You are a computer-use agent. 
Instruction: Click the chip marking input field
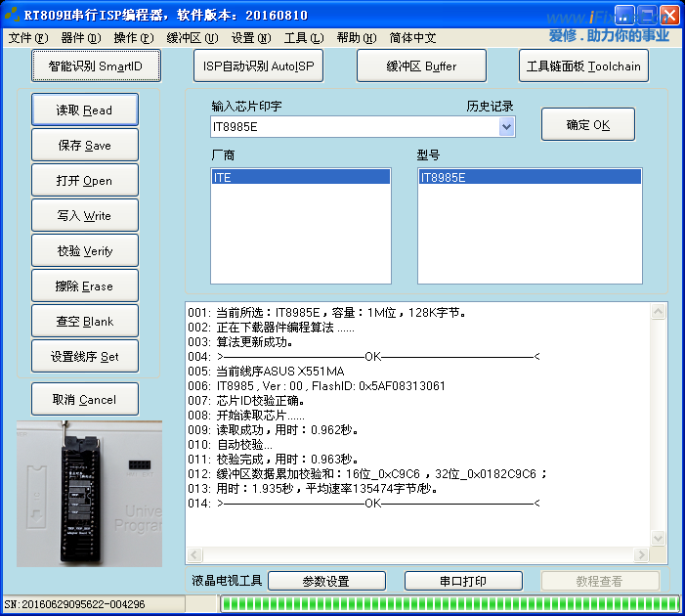click(352, 127)
